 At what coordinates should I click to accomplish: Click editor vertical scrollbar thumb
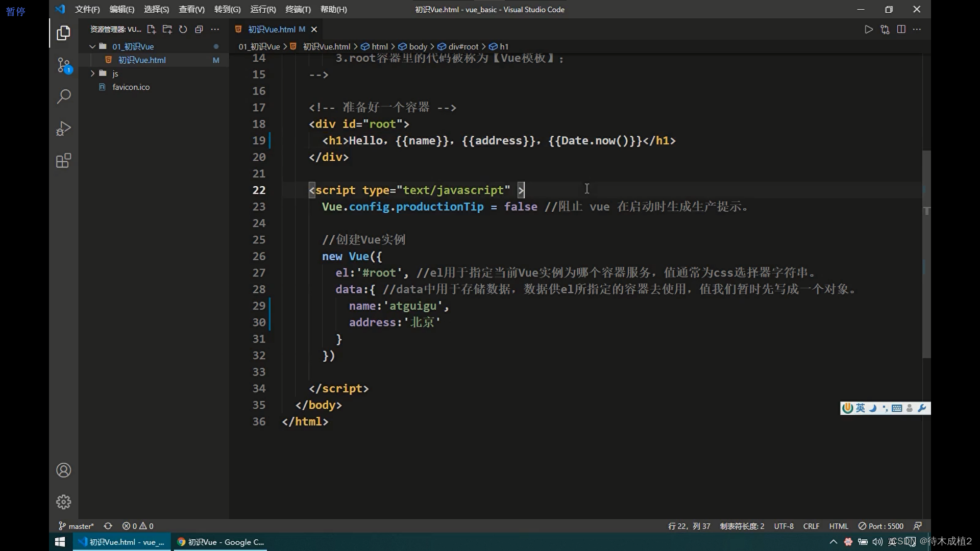[x=926, y=254]
